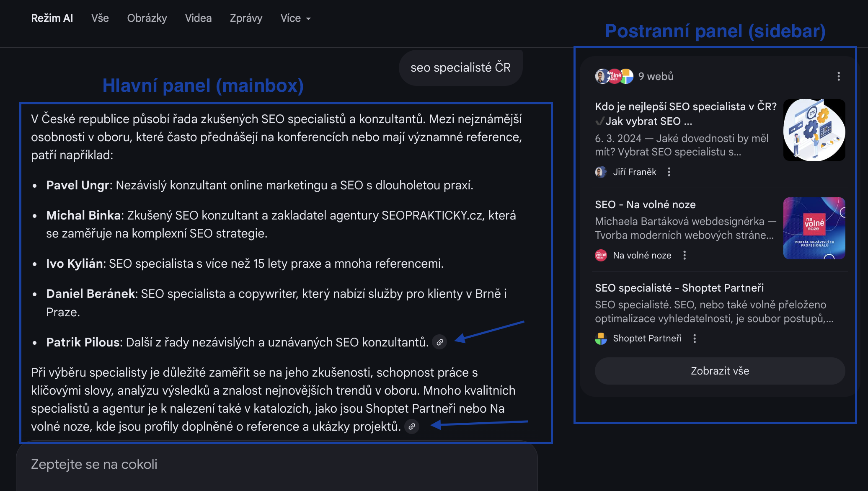Viewport: 868px width, 491px height.
Task: Open options menu beside Shoptet Partneři
Action: (695, 339)
